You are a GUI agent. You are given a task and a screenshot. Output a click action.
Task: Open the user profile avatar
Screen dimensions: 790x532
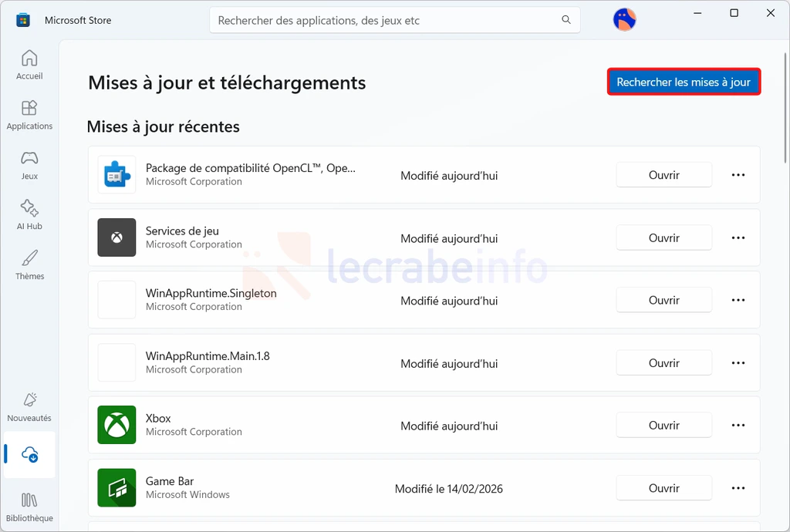[x=624, y=20]
